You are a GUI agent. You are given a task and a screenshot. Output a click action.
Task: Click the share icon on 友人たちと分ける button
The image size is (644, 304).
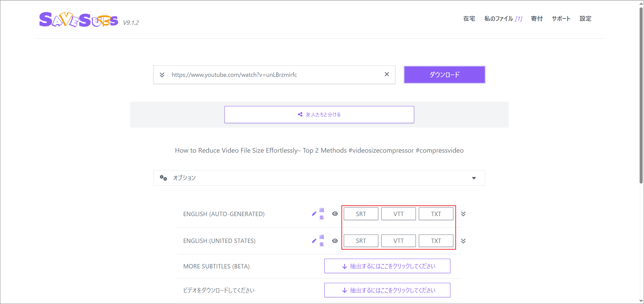(x=300, y=114)
